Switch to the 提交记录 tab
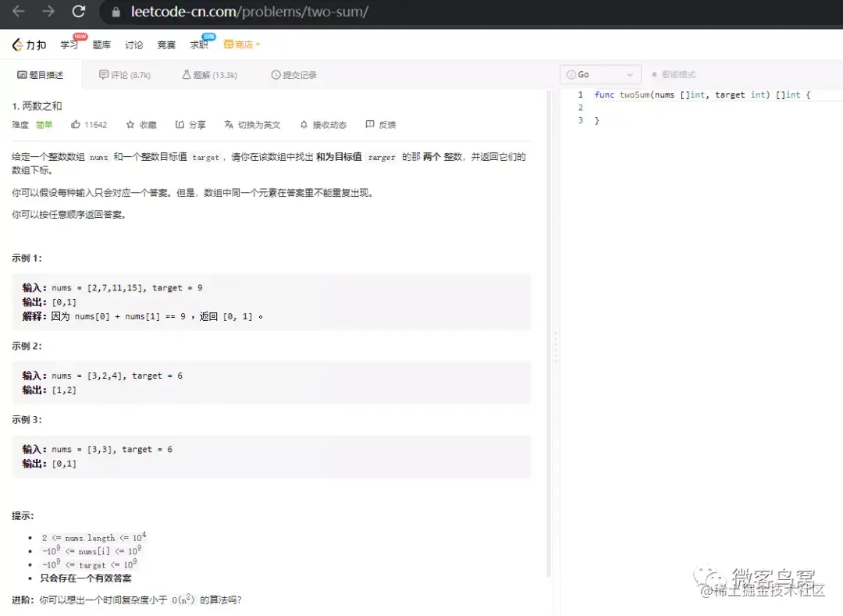This screenshot has width=843, height=616. [294, 75]
